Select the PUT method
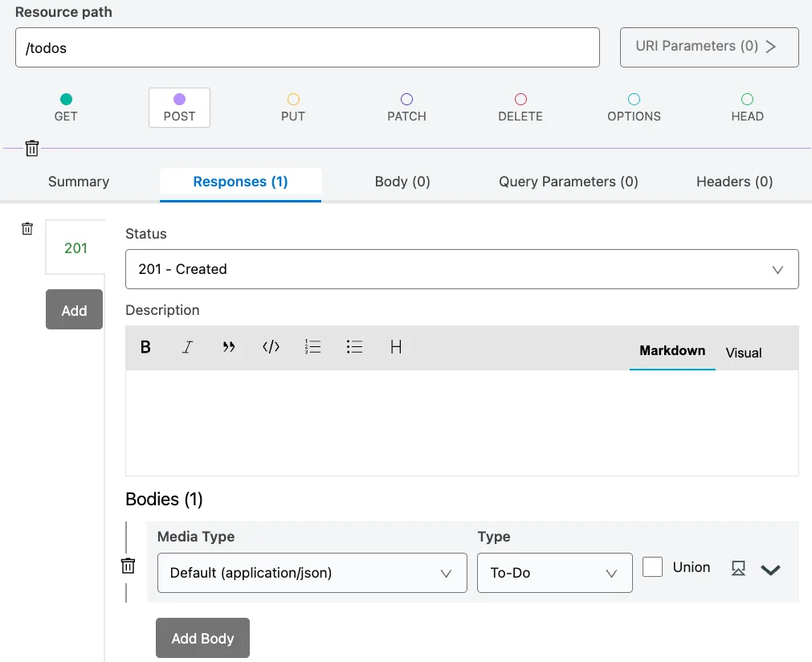 (293, 108)
